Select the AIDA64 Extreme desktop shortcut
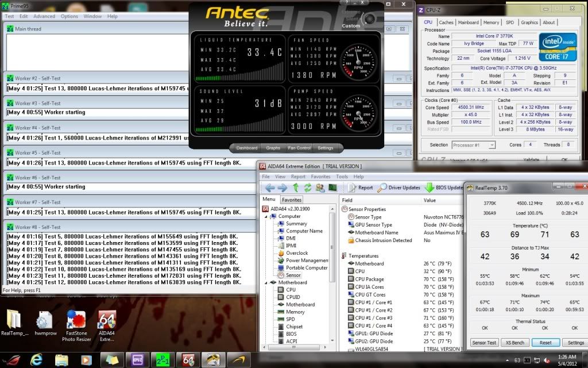Image resolution: width=588 pixels, height=368 pixels. click(106, 325)
